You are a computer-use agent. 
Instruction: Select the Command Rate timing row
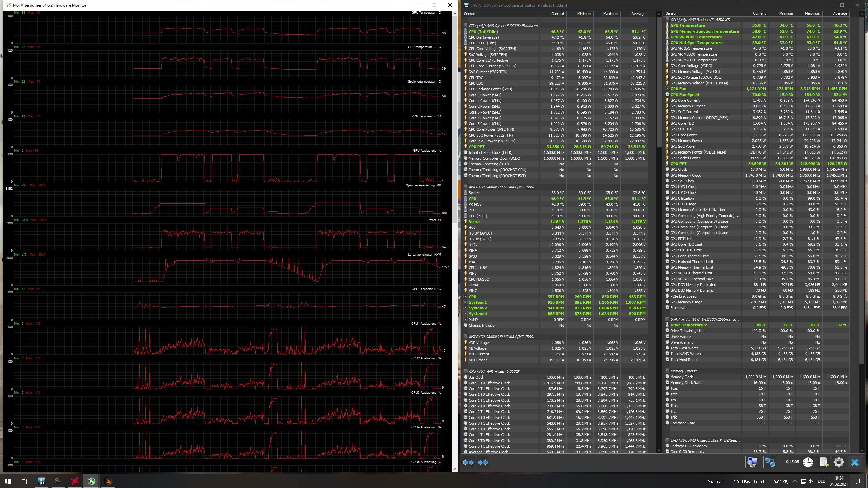point(757,423)
